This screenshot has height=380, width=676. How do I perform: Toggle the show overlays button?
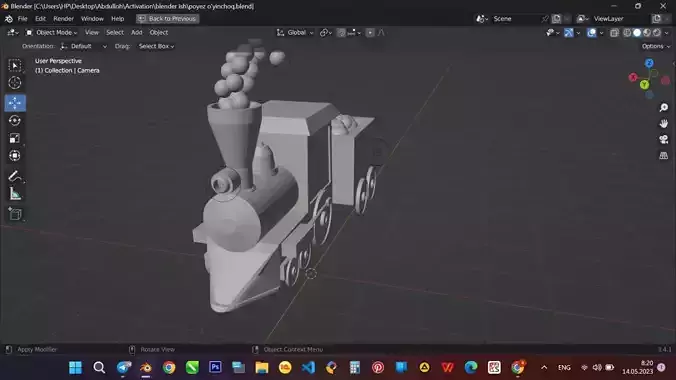(592, 32)
